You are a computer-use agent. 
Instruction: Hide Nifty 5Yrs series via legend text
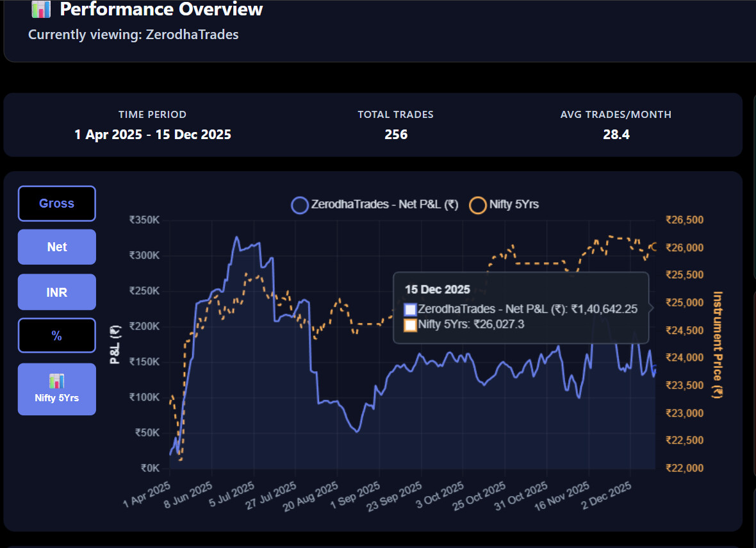click(x=514, y=205)
